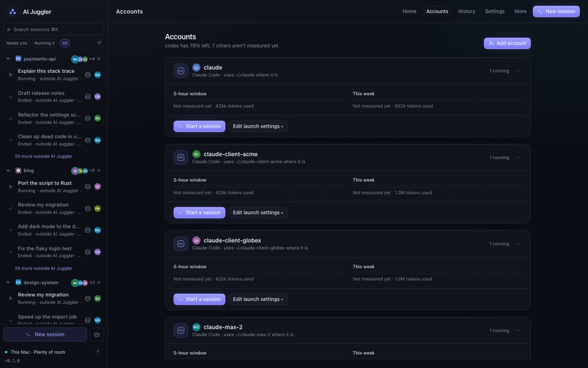Click the Os avatar on Draft release notes

point(98,96)
